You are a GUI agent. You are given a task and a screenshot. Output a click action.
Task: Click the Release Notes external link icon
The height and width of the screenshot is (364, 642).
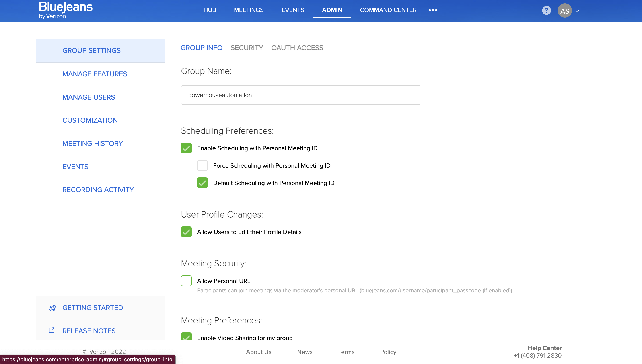[x=52, y=331]
